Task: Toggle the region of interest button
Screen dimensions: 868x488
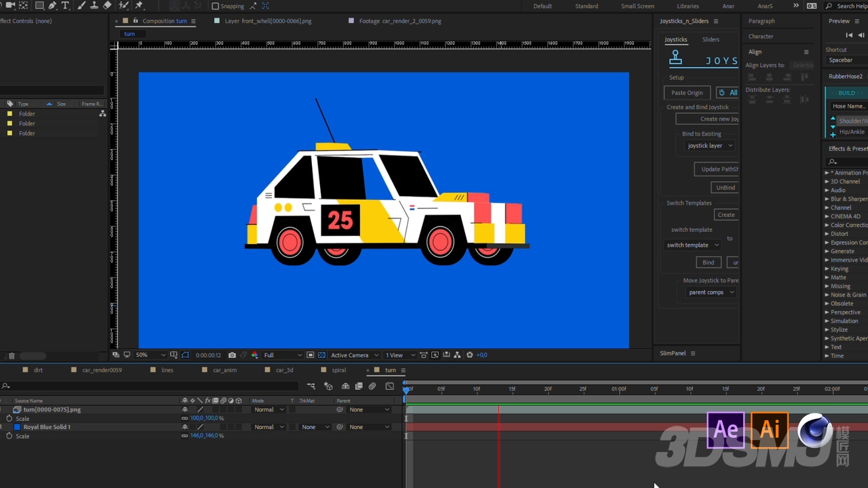Action: click(310, 355)
